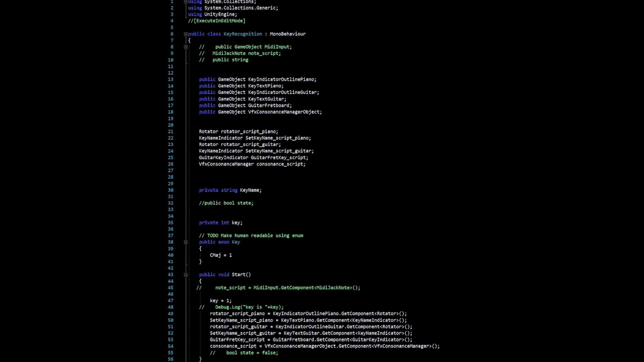The height and width of the screenshot is (362, 644).
Task: Click 'VfxConsonanceManagerObject.GetComponent' on line 54
Action: pos(318,346)
